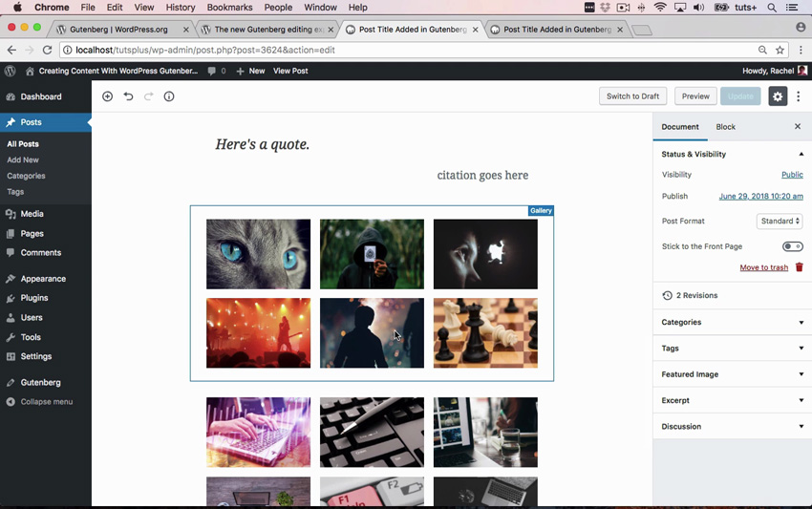Click the Undo arrow icon
This screenshot has width=812, height=509.
pyautogui.click(x=128, y=96)
